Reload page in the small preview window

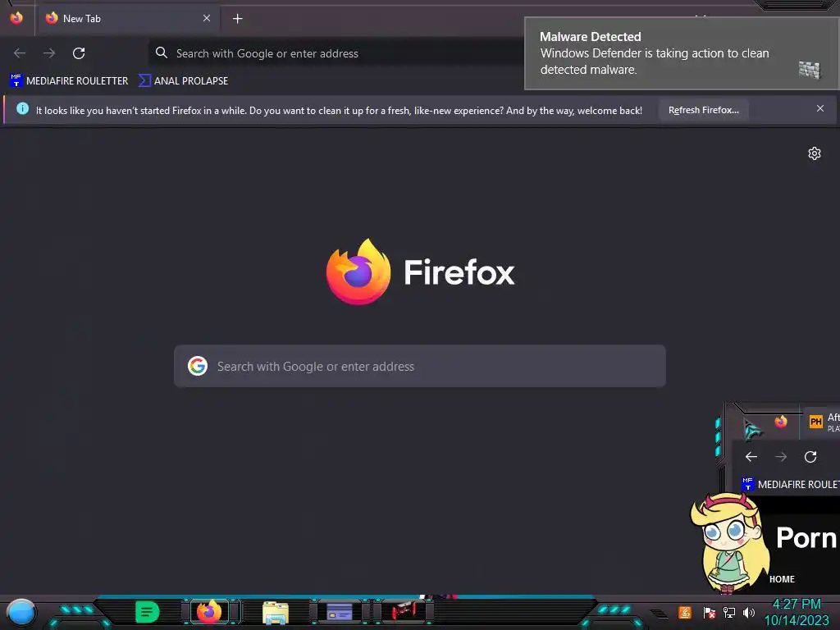pos(810,456)
